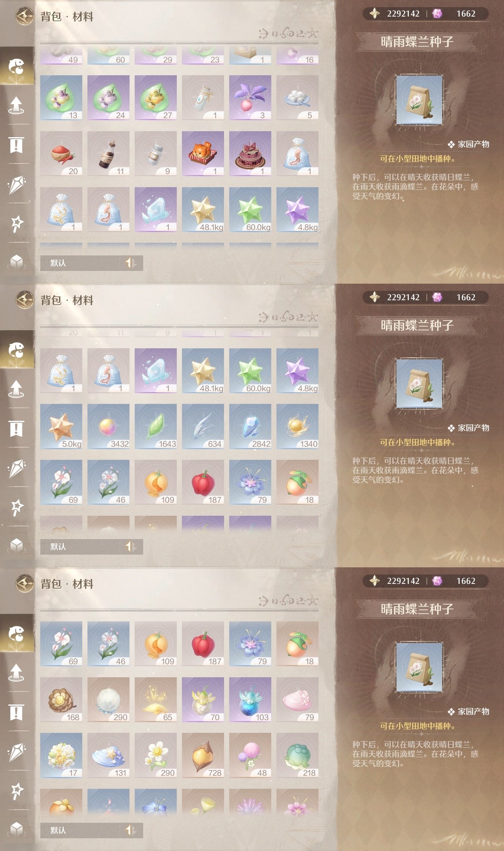Select the pinecone item with 168
This screenshot has width=504, height=851.
tap(61, 700)
